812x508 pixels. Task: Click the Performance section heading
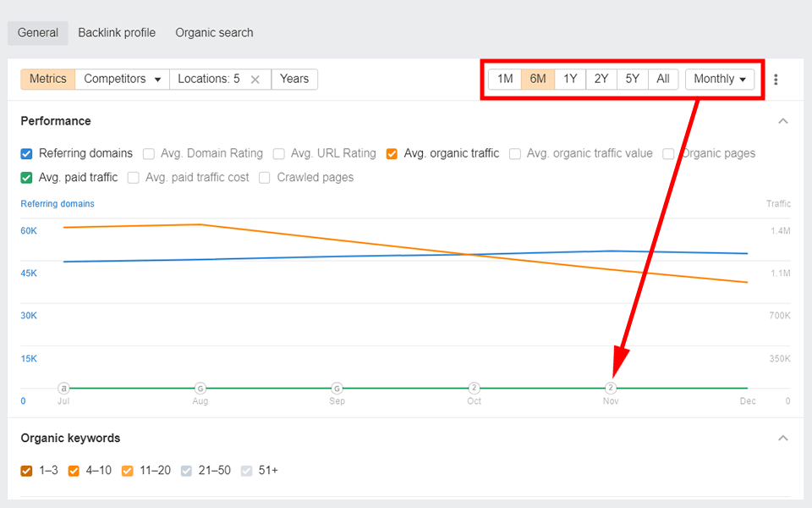[56, 121]
